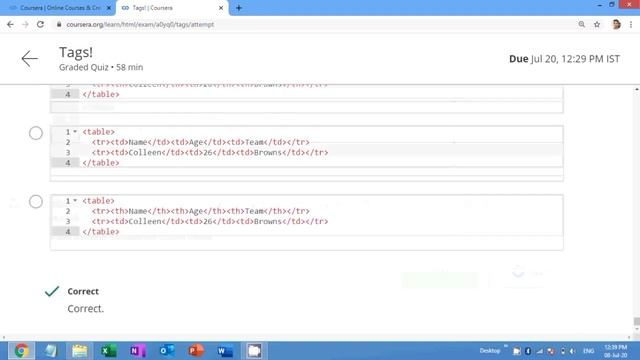Open the browser zoom magnifier icon
Screen dimensions: 640x360
(582, 24)
